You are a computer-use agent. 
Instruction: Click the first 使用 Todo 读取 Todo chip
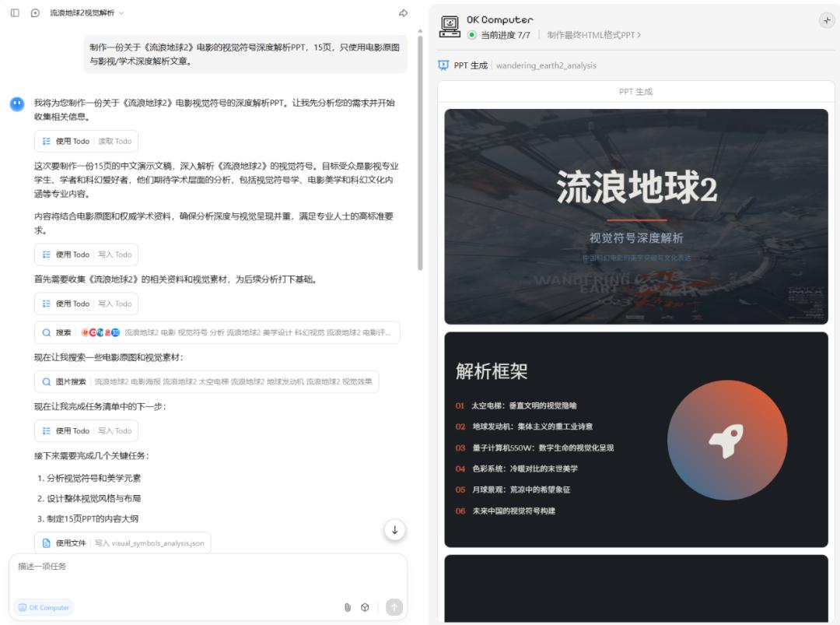[86, 141]
